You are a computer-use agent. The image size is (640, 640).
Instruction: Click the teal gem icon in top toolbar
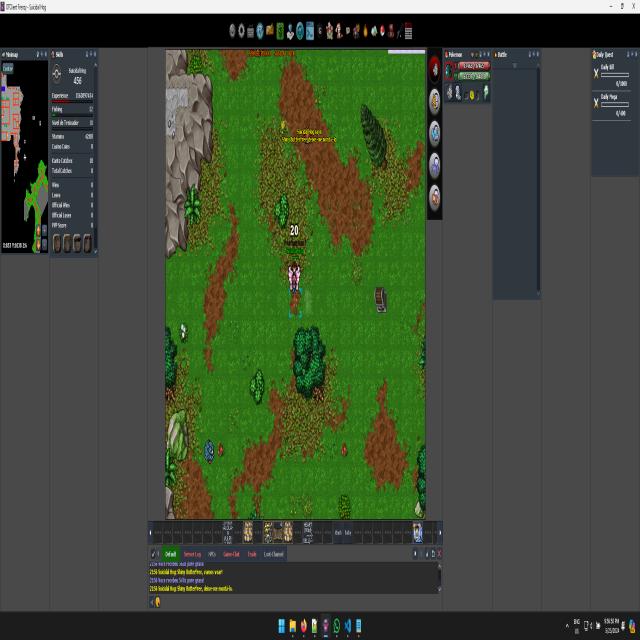click(x=374, y=31)
